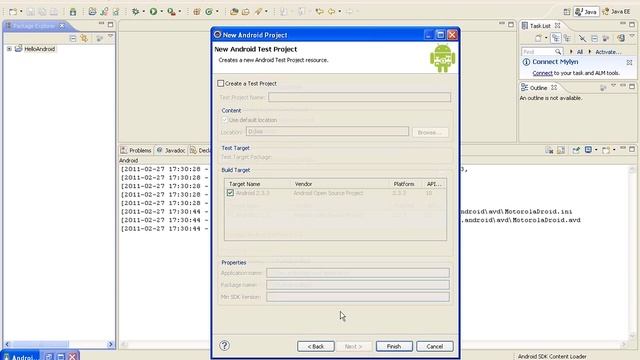Image resolution: width=640 pixels, height=360 pixels.
Task: Open the Activate task dropdown in the Task List
Action: point(590,52)
